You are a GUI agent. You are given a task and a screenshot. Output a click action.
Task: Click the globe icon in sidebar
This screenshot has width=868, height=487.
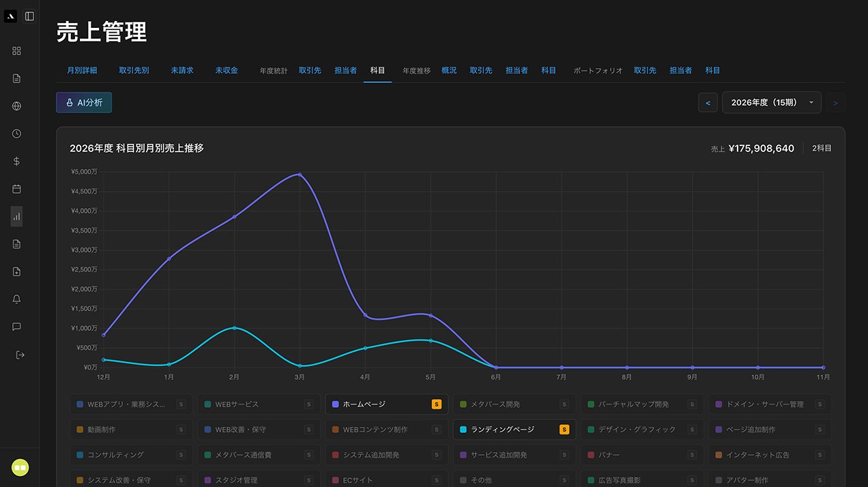[16, 106]
